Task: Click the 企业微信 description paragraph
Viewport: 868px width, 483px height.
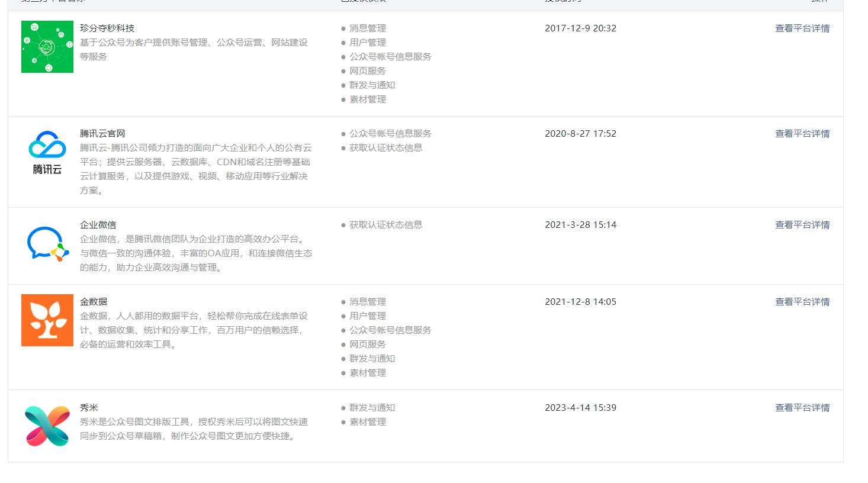Action: point(196,253)
